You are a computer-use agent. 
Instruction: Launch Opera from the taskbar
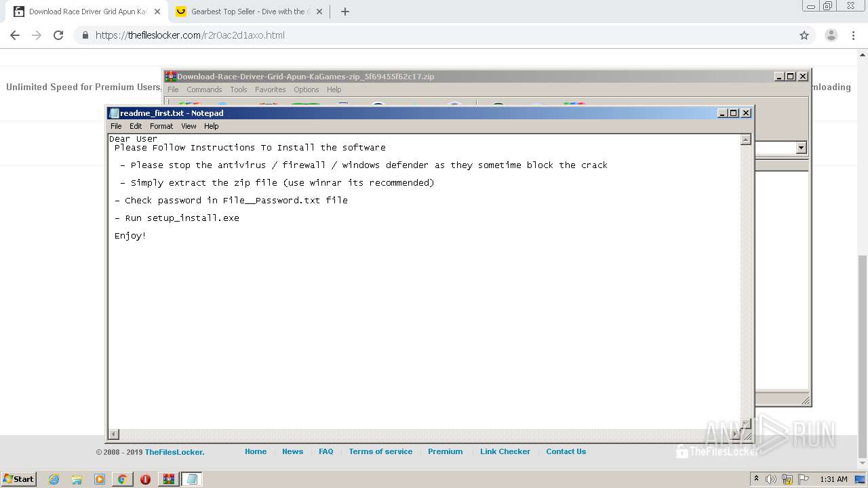pyautogui.click(x=145, y=479)
